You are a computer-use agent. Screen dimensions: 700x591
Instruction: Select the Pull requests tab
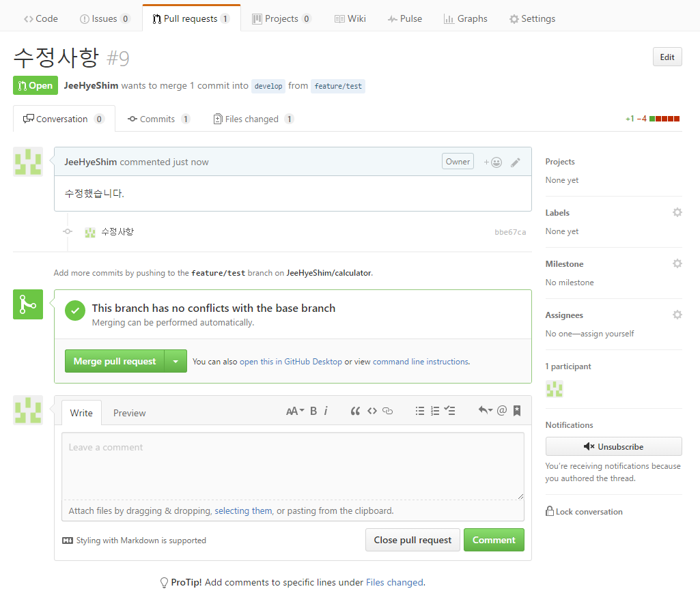pyautogui.click(x=191, y=18)
